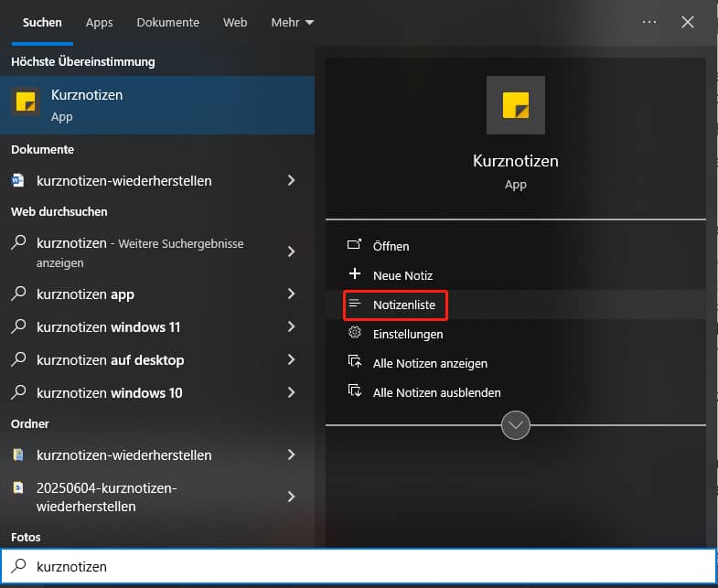The width and height of the screenshot is (718, 588).
Task: Open folder result kurznotizen-wiederherstellen under Ordner
Action: [x=157, y=455]
